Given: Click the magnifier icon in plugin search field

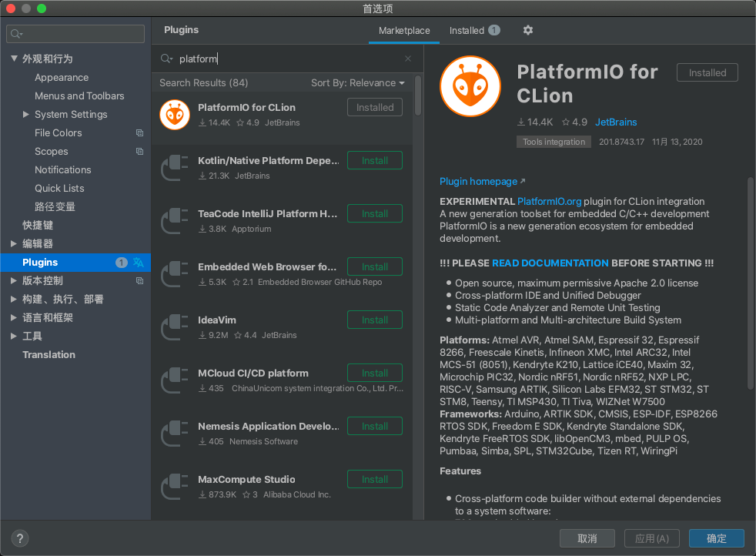Looking at the screenshot, I should [166, 59].
